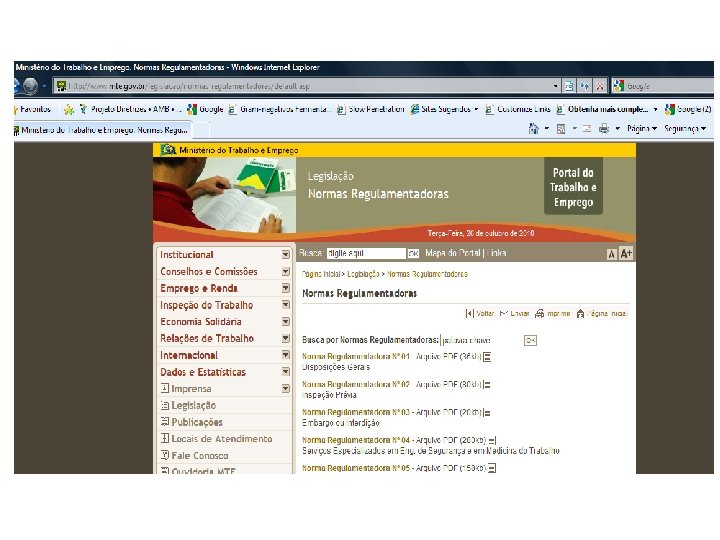Expand the Dados e Estatísticas menu arrow
This screenshot has width=720, height=540.
(286, 371)
